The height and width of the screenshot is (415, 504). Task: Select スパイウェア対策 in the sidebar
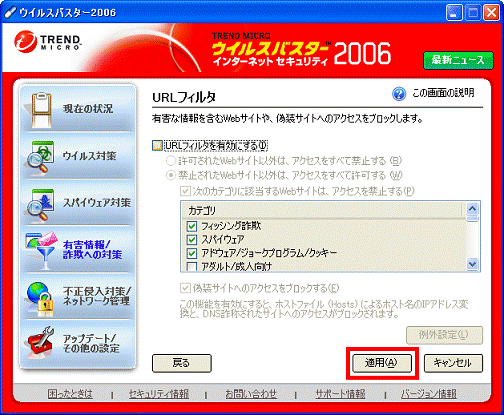click(x=78, y=203)
